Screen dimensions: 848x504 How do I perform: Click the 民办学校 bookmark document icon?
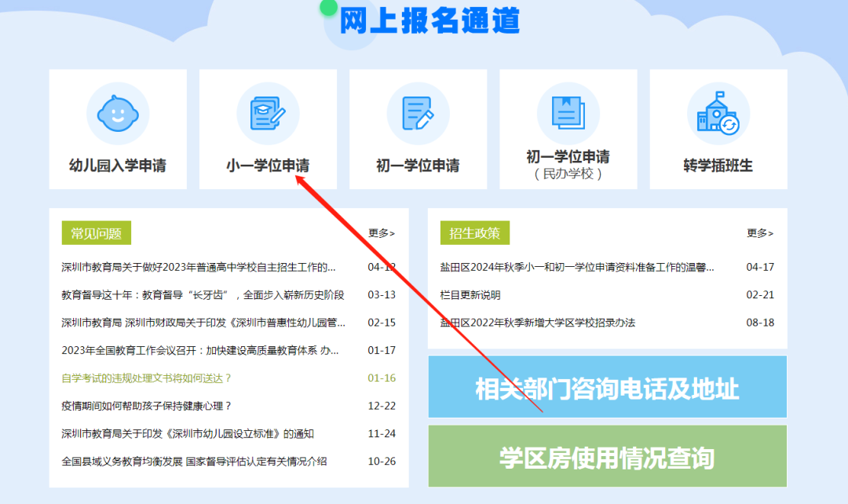pos(568,113)
